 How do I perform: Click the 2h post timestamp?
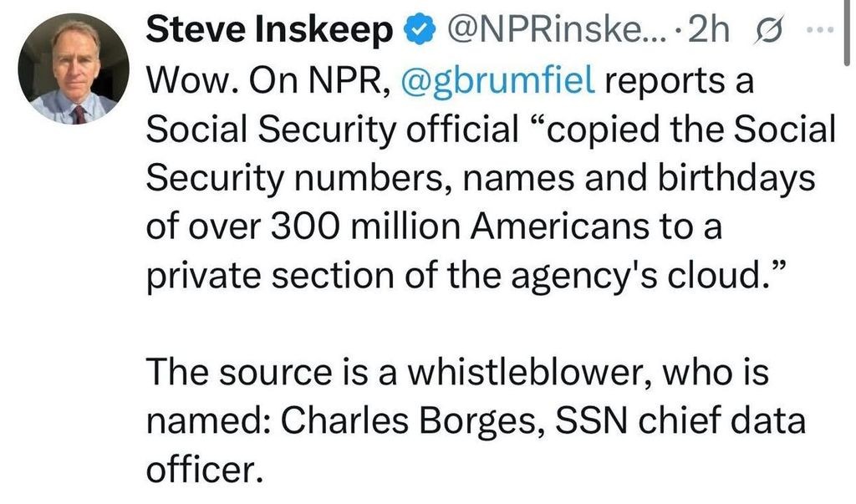709,30
